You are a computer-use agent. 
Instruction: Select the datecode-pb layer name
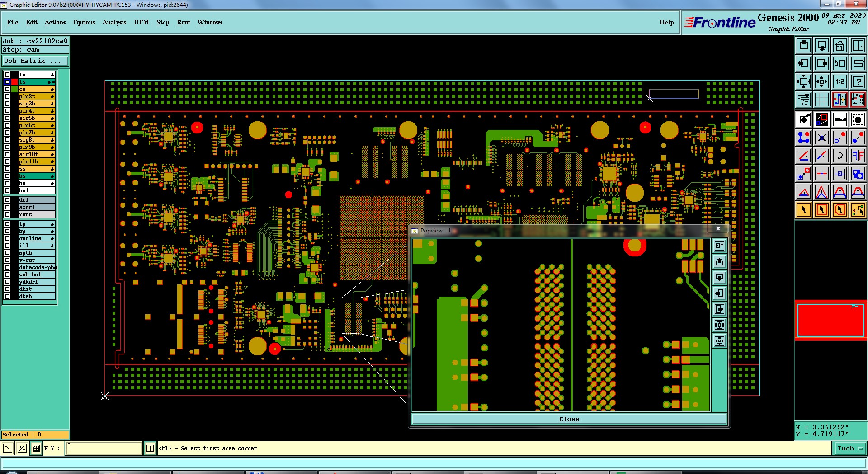(37, 267)
